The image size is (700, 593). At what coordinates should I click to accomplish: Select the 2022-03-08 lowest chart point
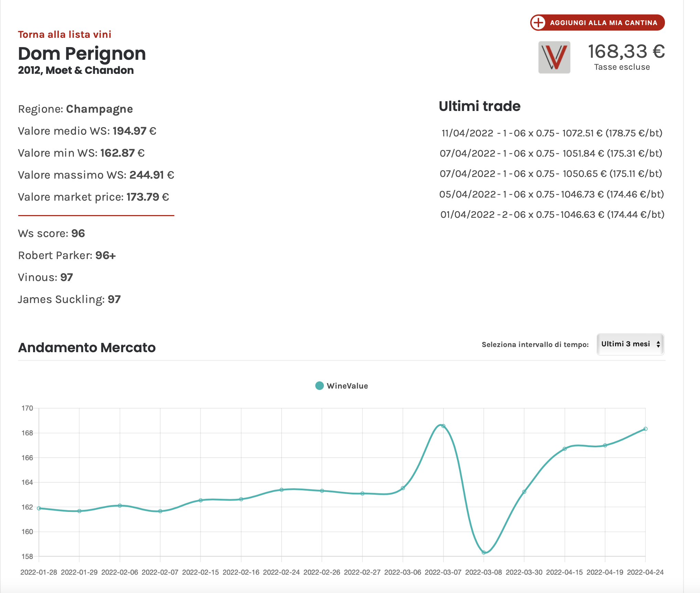[484, 552]
